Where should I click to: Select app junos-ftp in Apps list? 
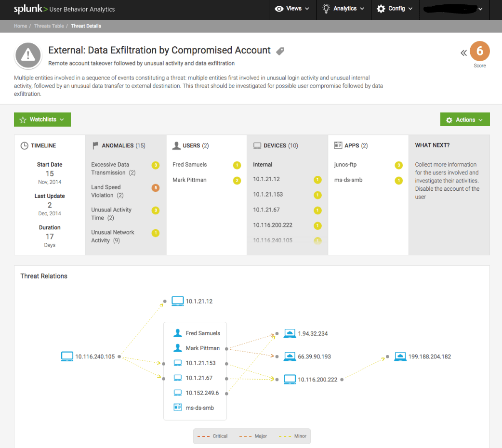(345, 165)
